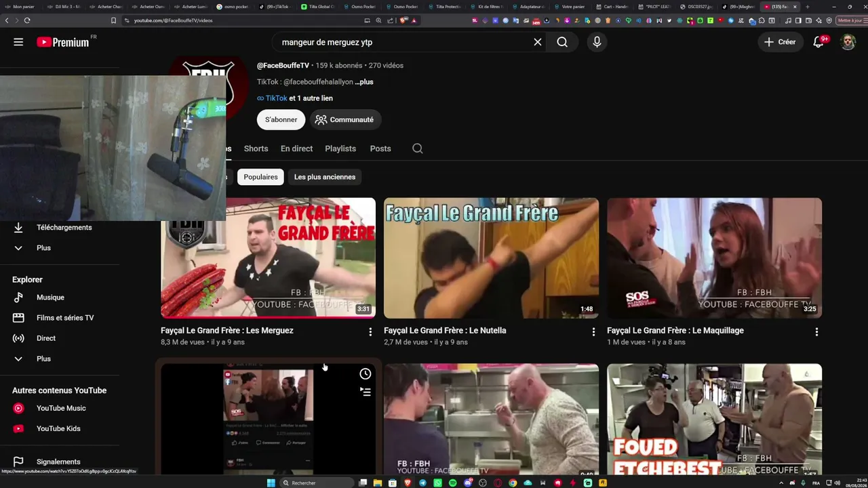Start voice search with the microphone icon

click(x=597, y=42)
